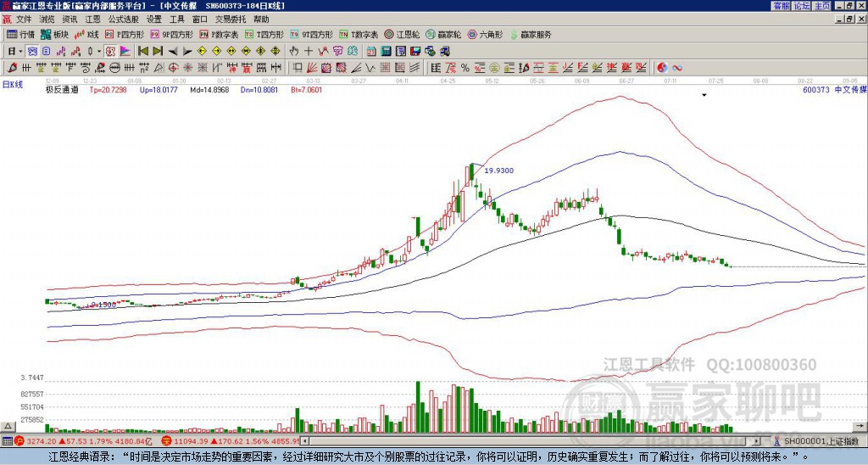
Task: Click the Tp=20.7298 value
Action: (108, 89)
